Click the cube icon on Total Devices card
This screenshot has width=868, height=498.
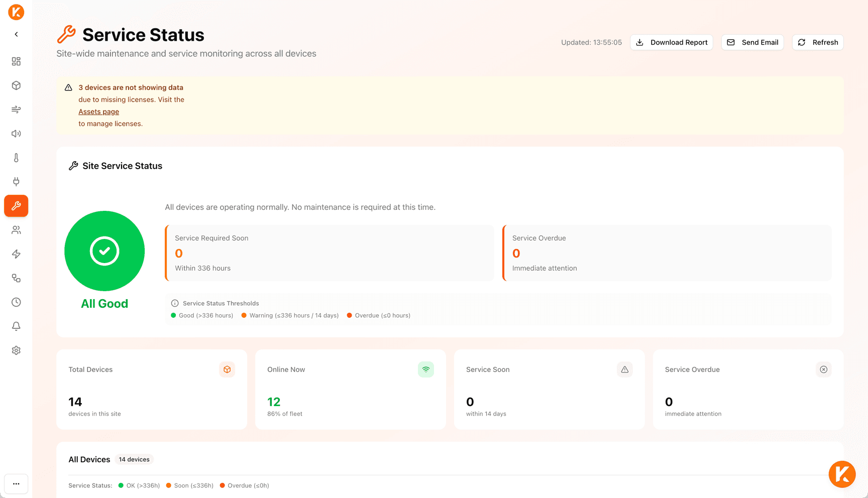(x=227, y=369)
